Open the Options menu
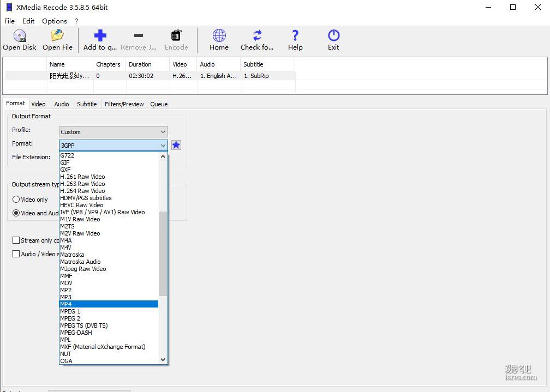Image resolution: width=550 pixels, height=392 pixels. pyautogui.click(x=55, y=21)
